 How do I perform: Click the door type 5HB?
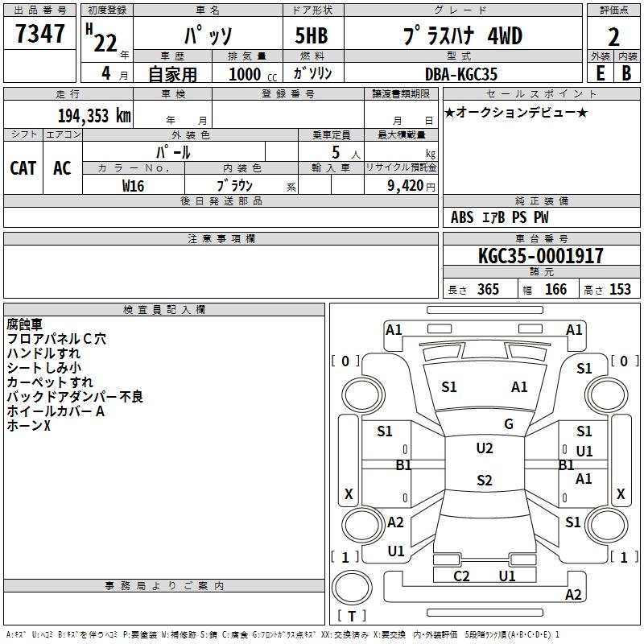pyautogui.click(x=312, y=35)
